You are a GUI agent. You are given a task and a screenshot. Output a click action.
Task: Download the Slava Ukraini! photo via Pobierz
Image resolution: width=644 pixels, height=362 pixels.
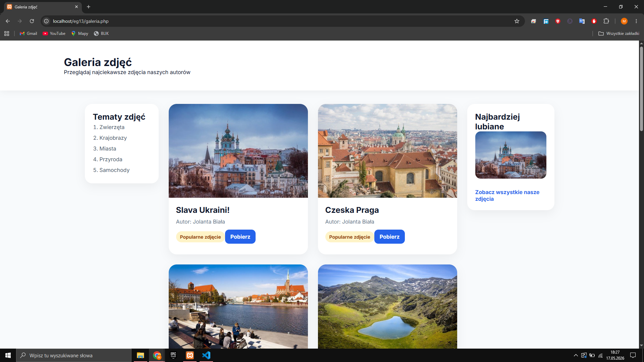point(240,237)
